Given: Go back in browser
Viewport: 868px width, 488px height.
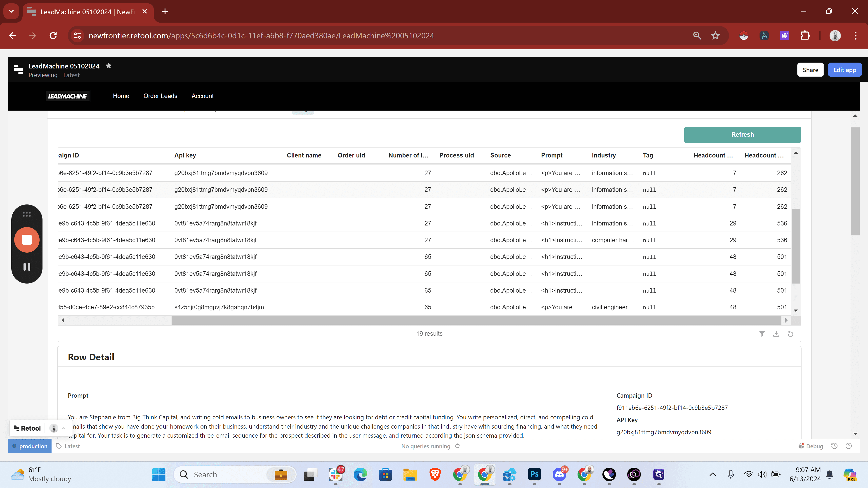Looking at the screenshot, I should coord(13,36).
